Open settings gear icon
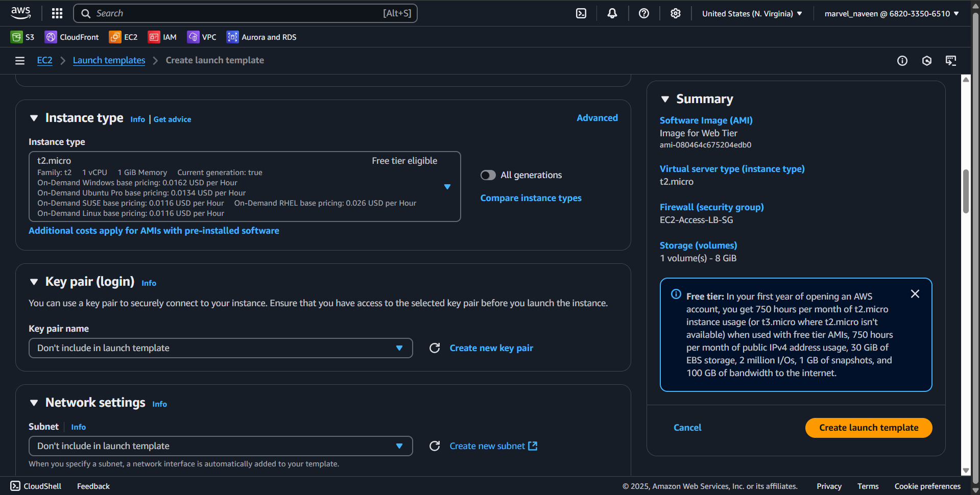Viewport: 980px width, 495px height. (x=676, y=13)
